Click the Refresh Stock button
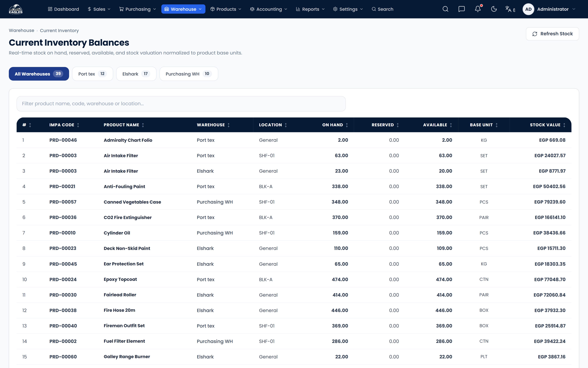Image resolution: width=588 pixels, height=368 pixels. 552,34
